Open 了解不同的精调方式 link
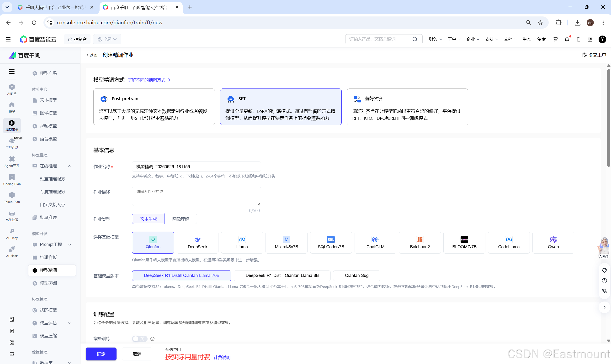This screenshot has width=611, height=364. click(x=149, y=80)
